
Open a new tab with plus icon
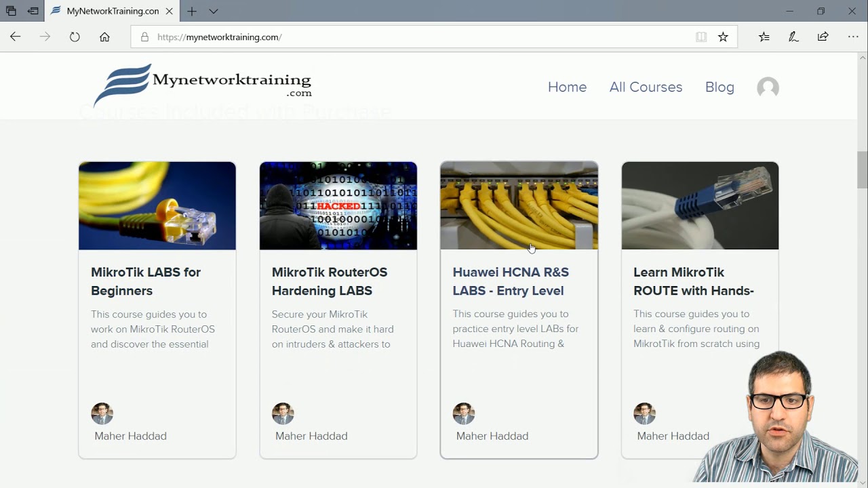click(x=192, y=11)
